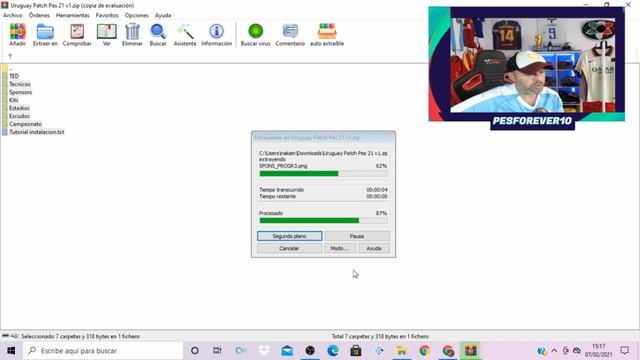Click the Pausa button
Image resolution: width=640 pixels, height=360 pixels.
coord(357,236)
